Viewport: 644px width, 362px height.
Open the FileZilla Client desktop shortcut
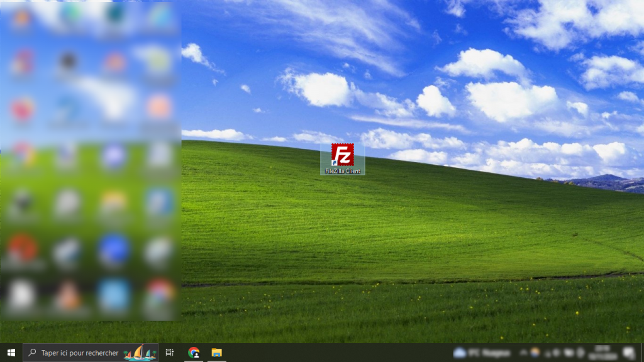click(x=342, y=155)
